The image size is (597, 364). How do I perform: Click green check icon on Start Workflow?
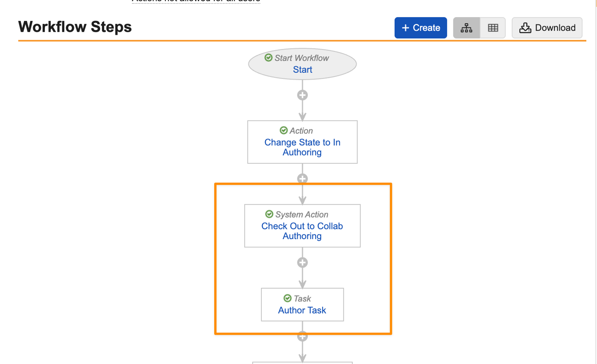269,58
